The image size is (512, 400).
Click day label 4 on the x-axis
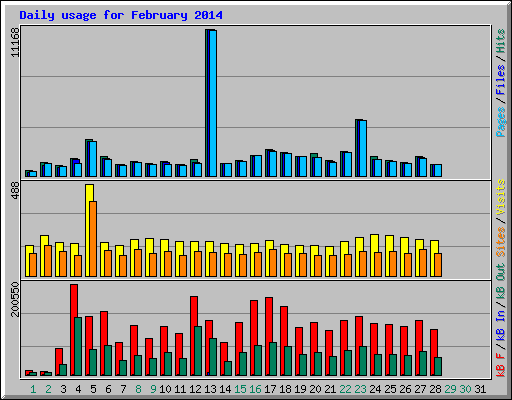(x=78, y=389)
